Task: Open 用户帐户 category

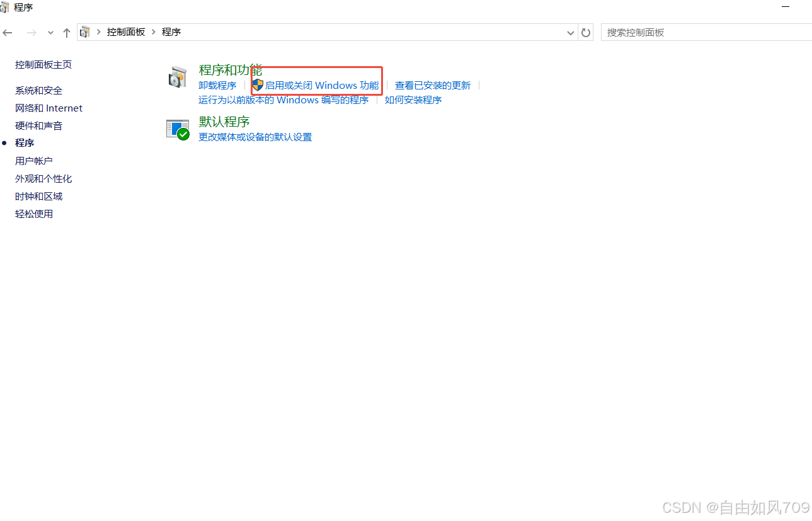Action: point(34,161)
